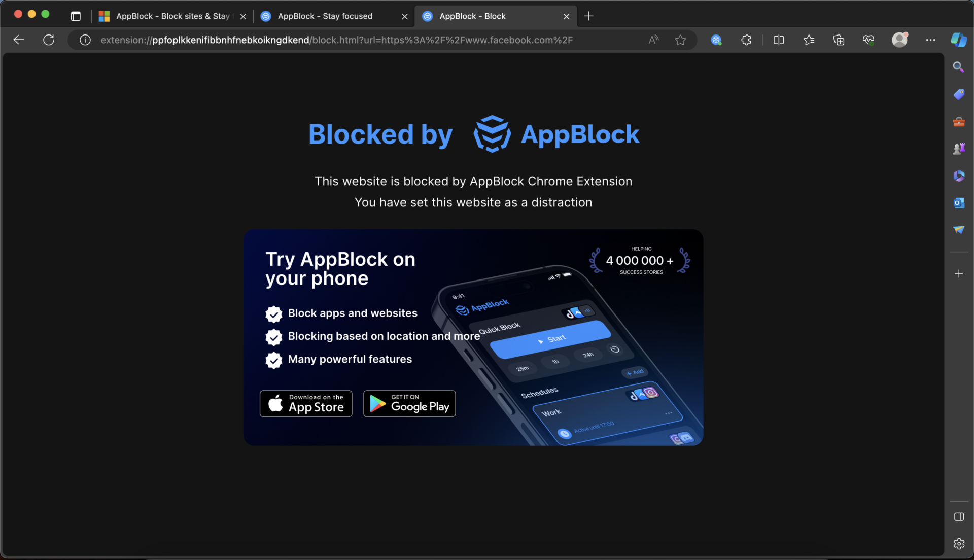Expand Collections from the toolbar
The height and width of the screenshot is (560, 974).
click(x=839, y=40)
